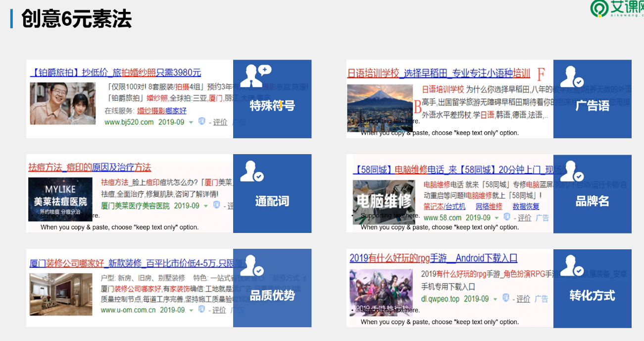Click the Mount Fuji thumbnail in 日语培训 ad

point(380,107)
